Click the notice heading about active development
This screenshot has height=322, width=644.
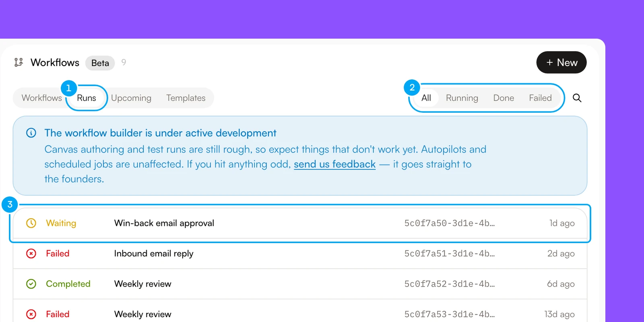pos(160,133)
